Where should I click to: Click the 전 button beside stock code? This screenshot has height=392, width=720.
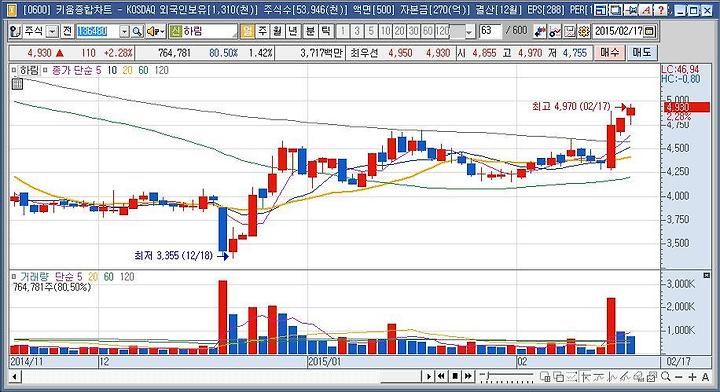(x=67, y=31)
